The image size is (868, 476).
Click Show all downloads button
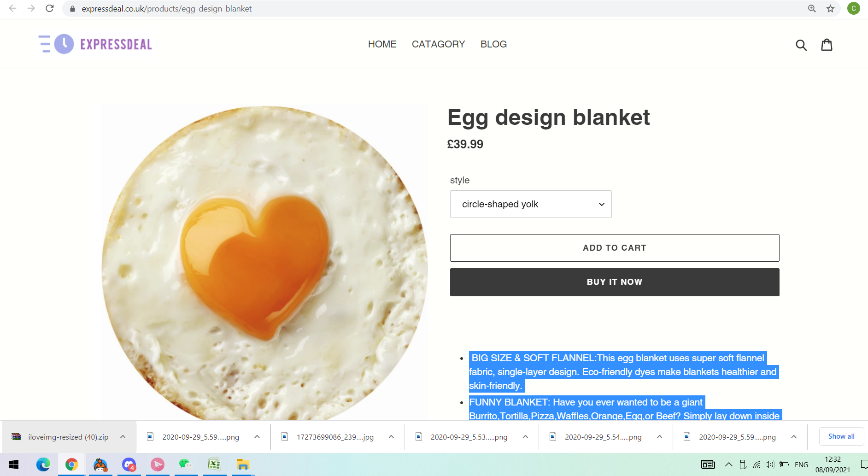pos(841,436)
